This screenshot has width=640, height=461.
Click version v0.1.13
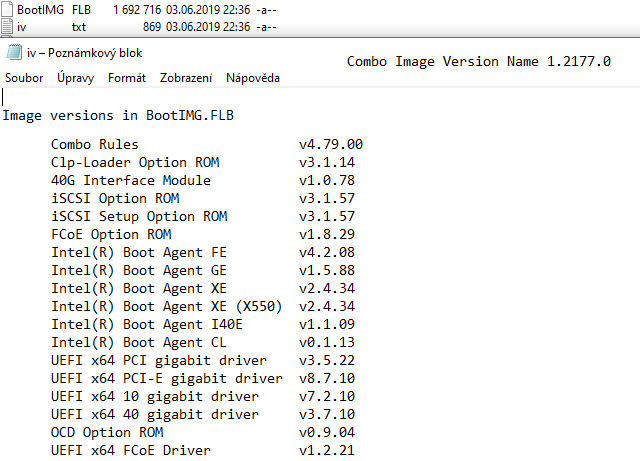click(327, 342)
